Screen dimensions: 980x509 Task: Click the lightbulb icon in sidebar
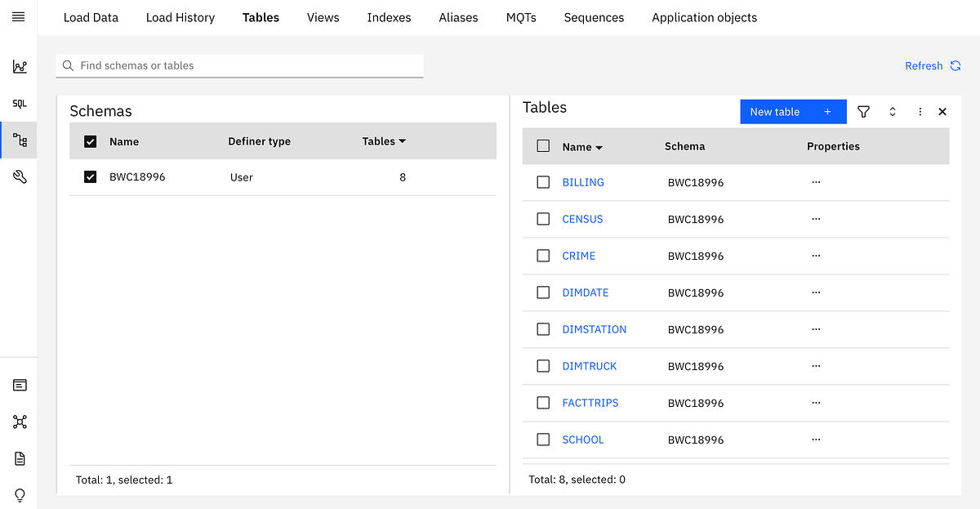(x=20, y=495)
